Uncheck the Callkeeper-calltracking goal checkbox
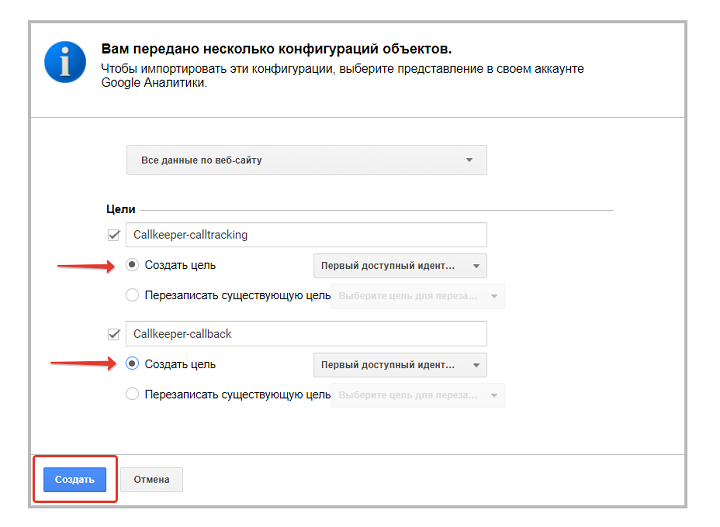Screen dimensions: 720x527 point(113,235)
